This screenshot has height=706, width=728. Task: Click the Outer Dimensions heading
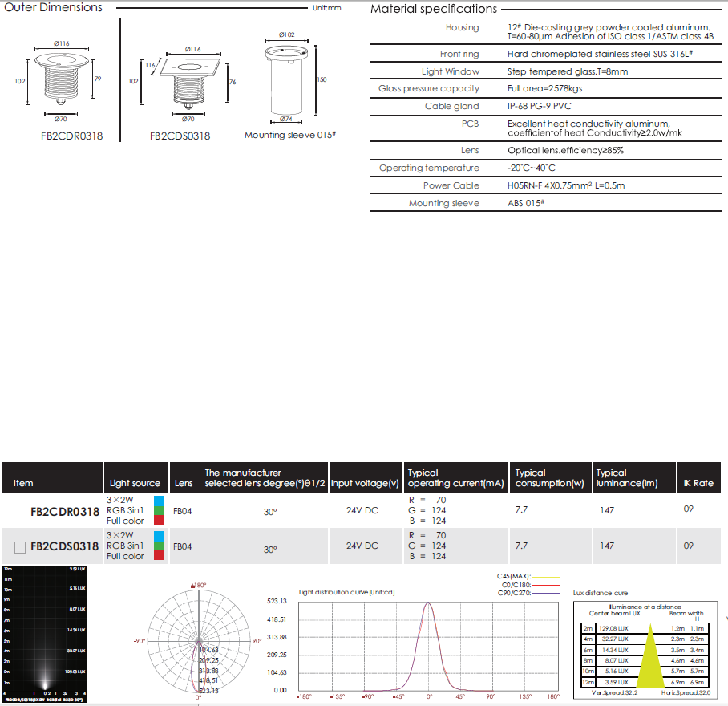point(54,7)
